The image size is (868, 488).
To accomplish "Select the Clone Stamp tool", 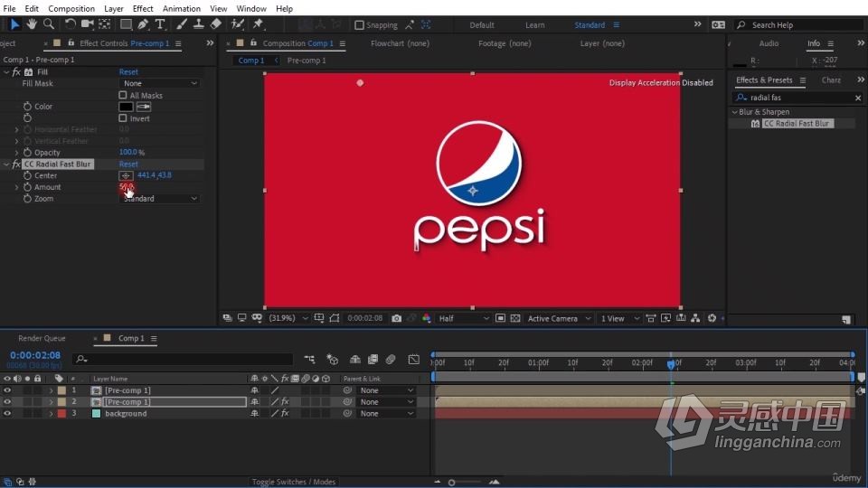I will click(x=198, y=23).
